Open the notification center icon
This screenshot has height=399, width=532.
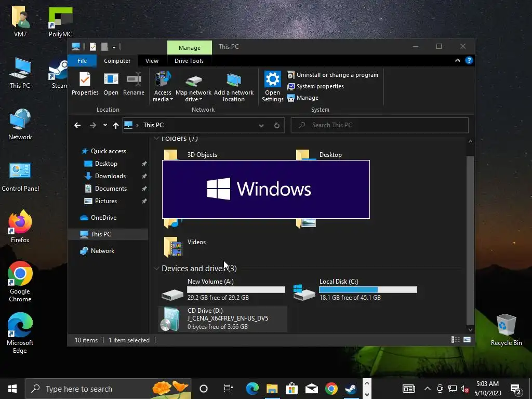pyautogui.click(x=516, y=390)
